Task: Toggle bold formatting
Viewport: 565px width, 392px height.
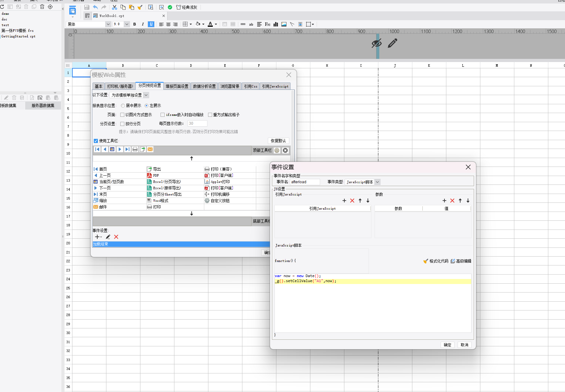Action: click(134, 24)
